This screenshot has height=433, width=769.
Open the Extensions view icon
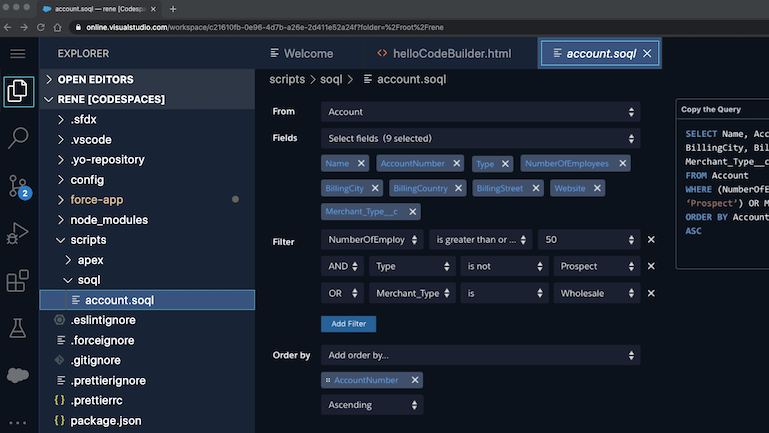pos(18,281)
